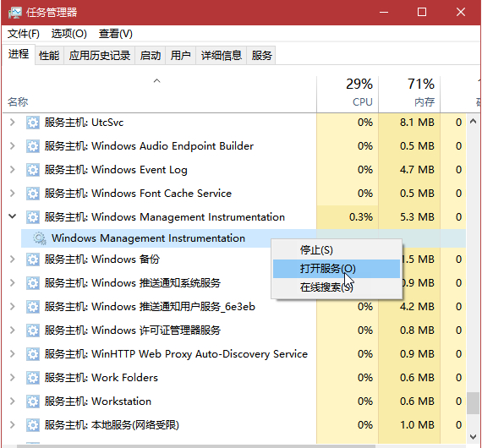Switch to the 进程 tab
The height and width of the screenshot is (448, 482).
click(x=19, y=54)
